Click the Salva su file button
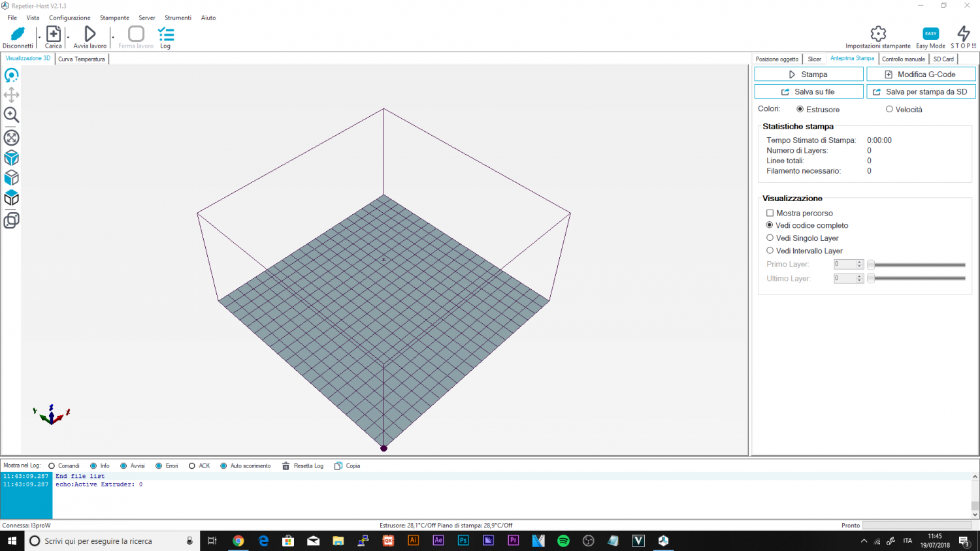This screenshot has height=551, width=980. click(x=809, y=92)
